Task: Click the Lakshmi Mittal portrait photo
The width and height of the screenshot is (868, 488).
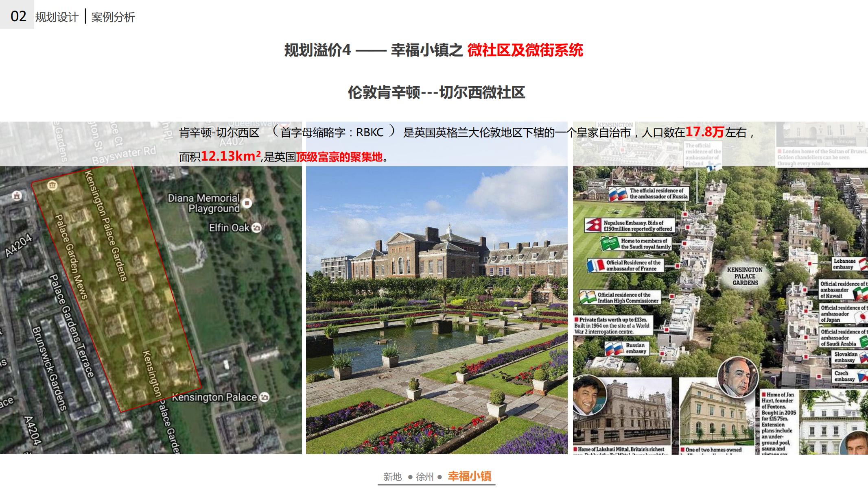Action: (589, 394)
